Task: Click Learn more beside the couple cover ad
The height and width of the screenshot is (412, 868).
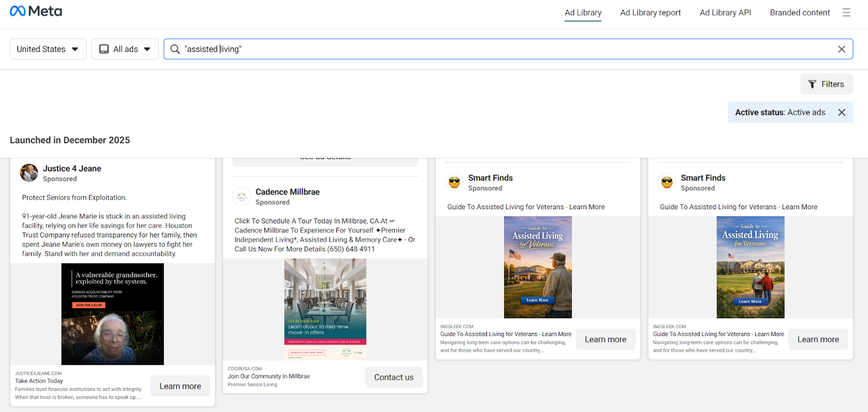Action: click(818, 339)
